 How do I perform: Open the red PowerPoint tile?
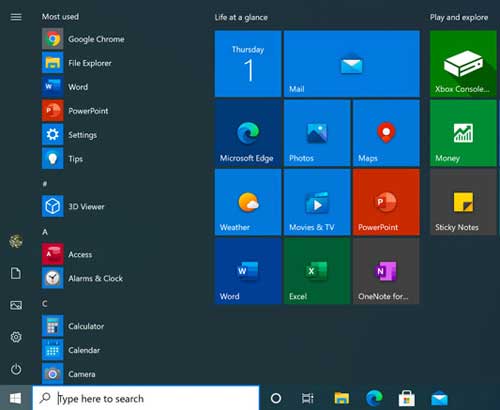pos(386,202)
